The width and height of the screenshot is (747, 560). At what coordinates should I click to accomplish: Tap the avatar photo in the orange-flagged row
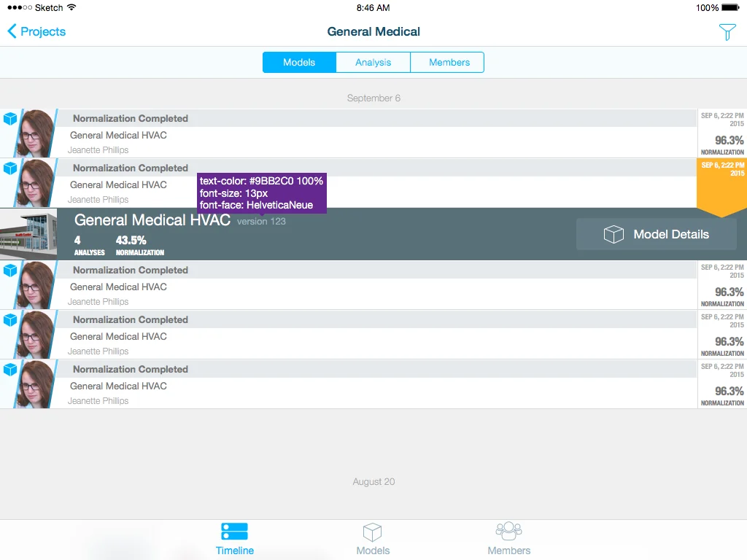click(36, 183)
